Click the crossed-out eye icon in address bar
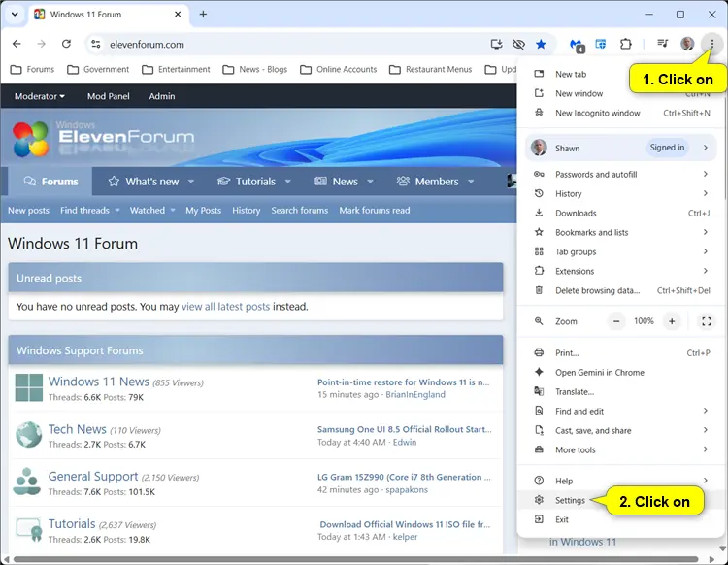Screen dimensions: 728x565 coord(518,44)
